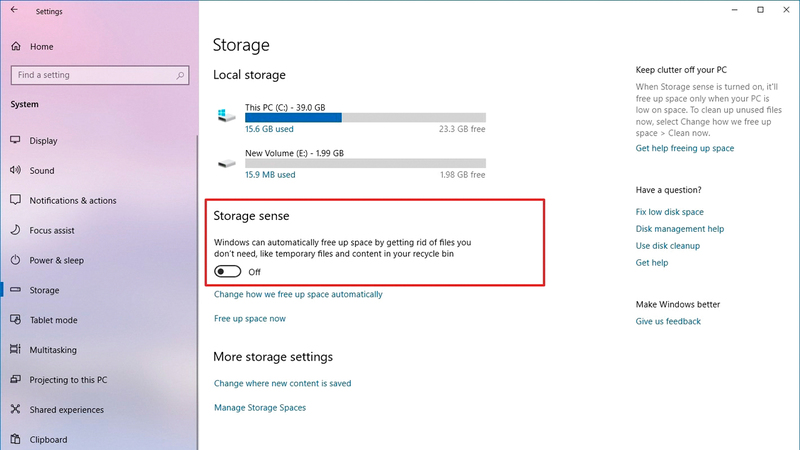The image size is (800, 450).
Task: Click Get help freeing up space
Action: point(685,149)
